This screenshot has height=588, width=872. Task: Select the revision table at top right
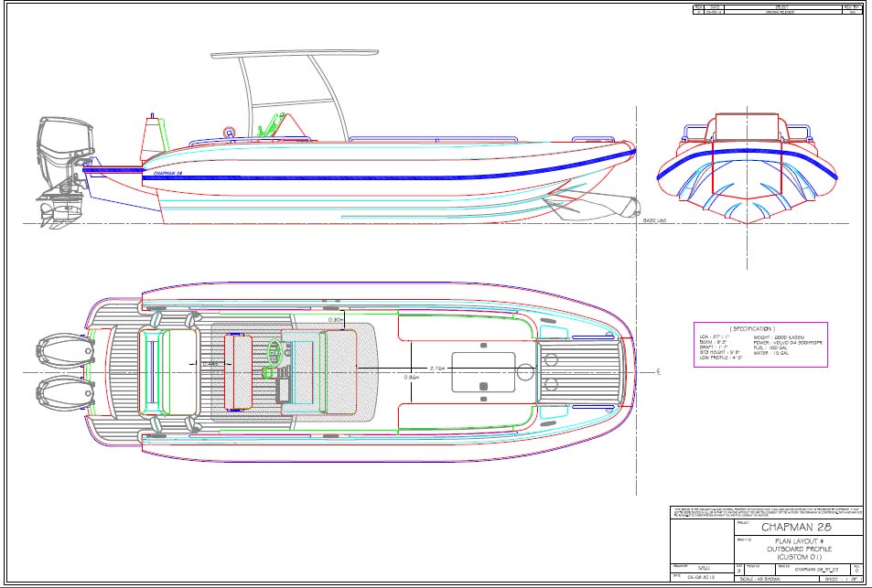(x=777, y=10)
